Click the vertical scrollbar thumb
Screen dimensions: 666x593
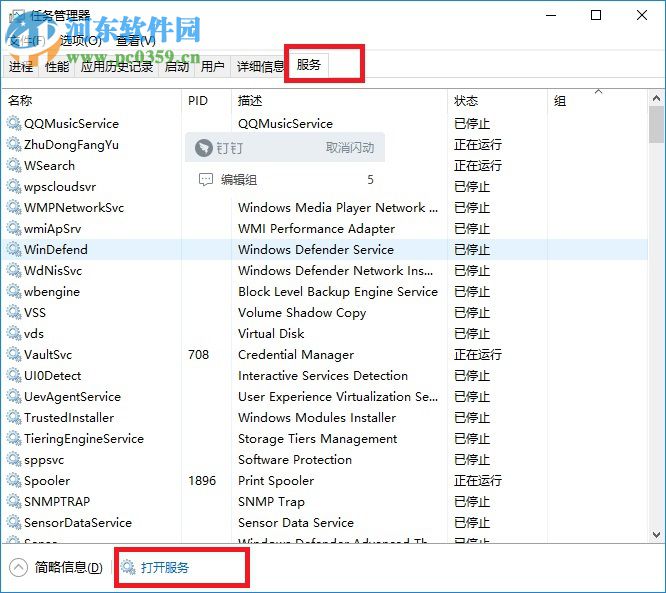coord(656,124)
